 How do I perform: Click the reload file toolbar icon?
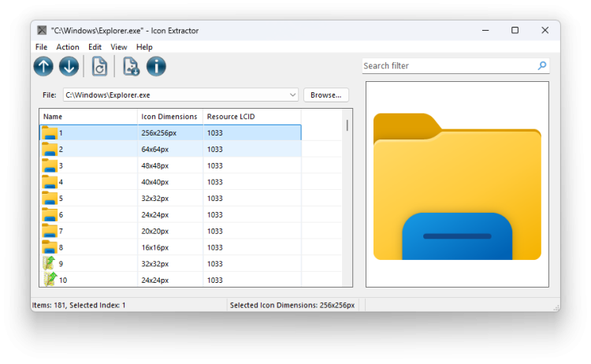[99, 67]
